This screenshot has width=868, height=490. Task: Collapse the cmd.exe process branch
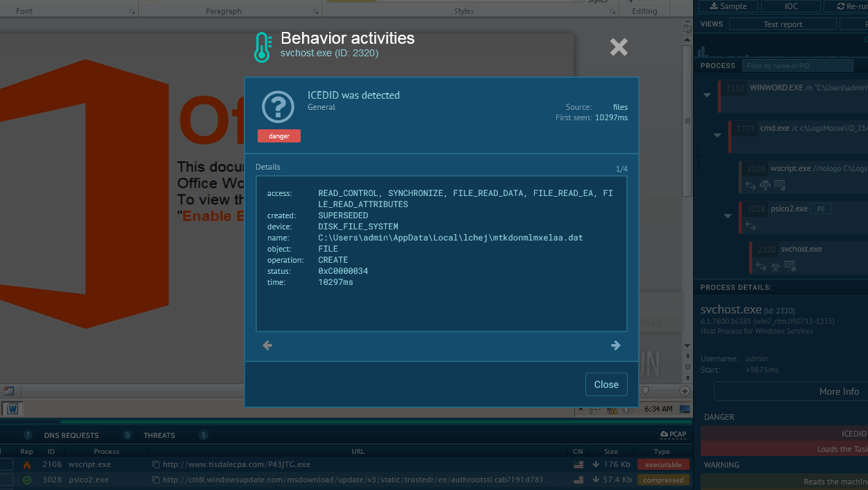pyautogui.click(x=717, y=135)
